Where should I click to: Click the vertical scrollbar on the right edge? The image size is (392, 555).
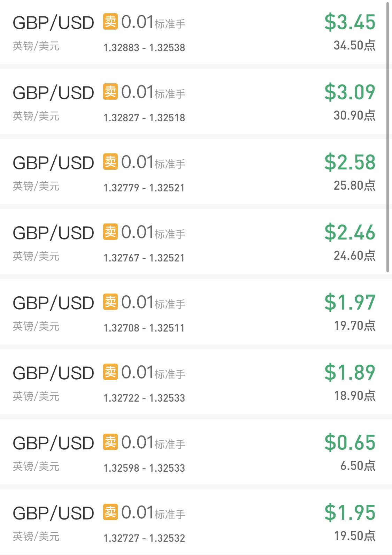(x=387, y=137)
